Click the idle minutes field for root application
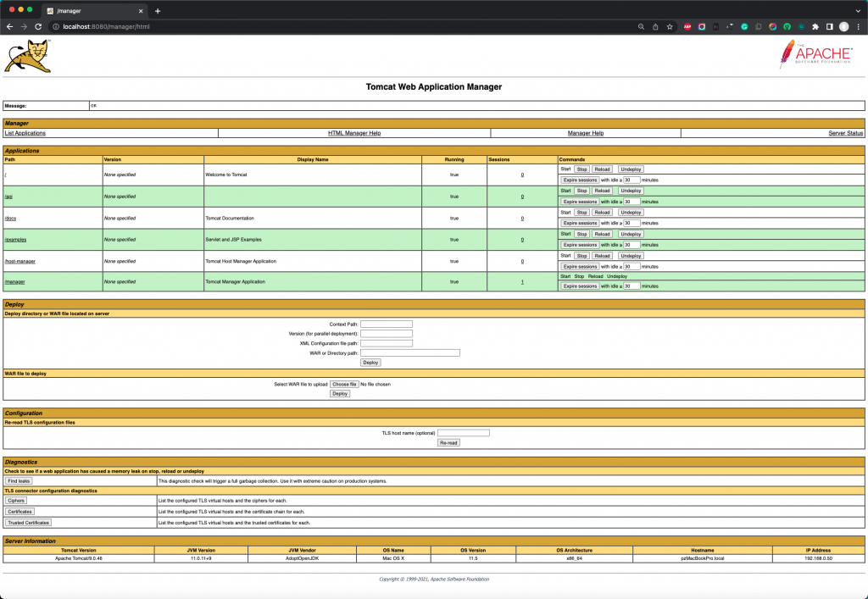This screenshot has height=599, width=868. [632, 180]
